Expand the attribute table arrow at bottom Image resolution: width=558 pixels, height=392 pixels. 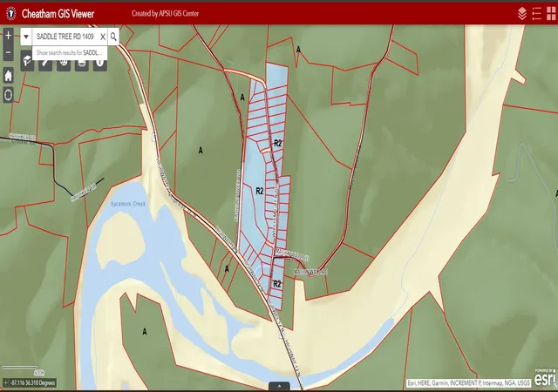[x=279, y=386]
